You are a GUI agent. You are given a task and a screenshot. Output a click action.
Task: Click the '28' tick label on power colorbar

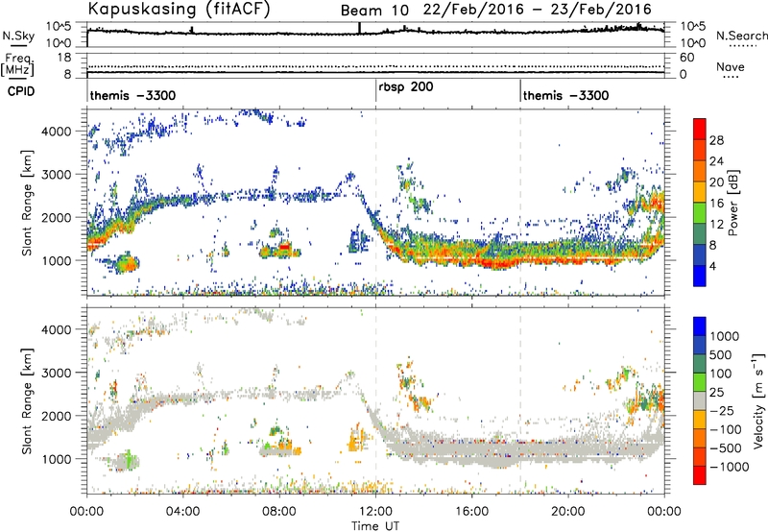click(716, 140)
